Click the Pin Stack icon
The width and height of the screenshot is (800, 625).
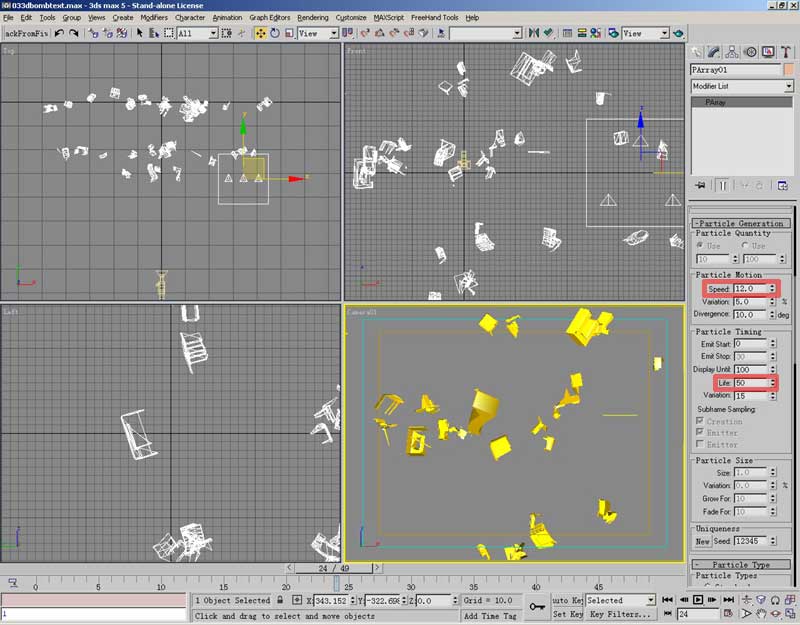(x=700, y=185)
